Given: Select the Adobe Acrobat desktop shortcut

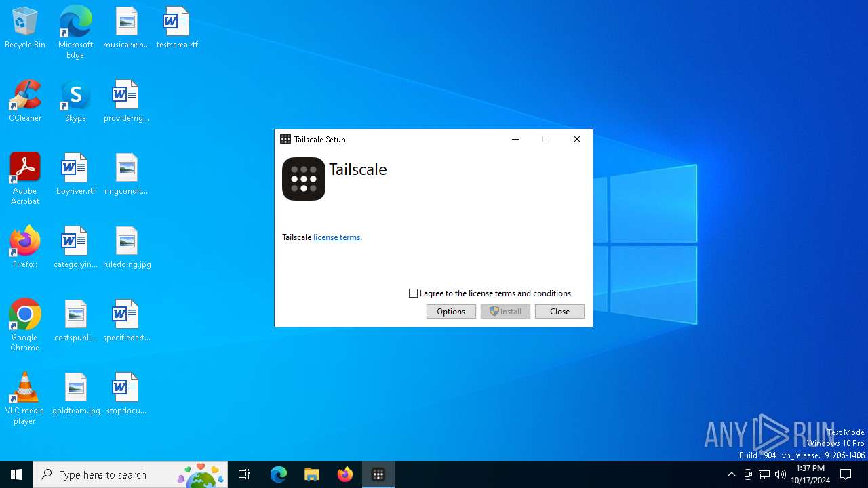Looking at the screenshot, I should coord(25,179).
